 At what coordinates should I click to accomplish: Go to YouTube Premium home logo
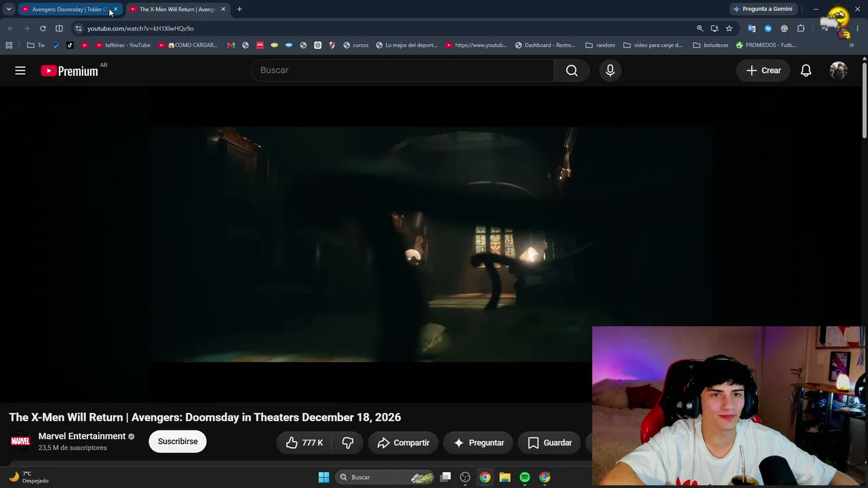70,70
